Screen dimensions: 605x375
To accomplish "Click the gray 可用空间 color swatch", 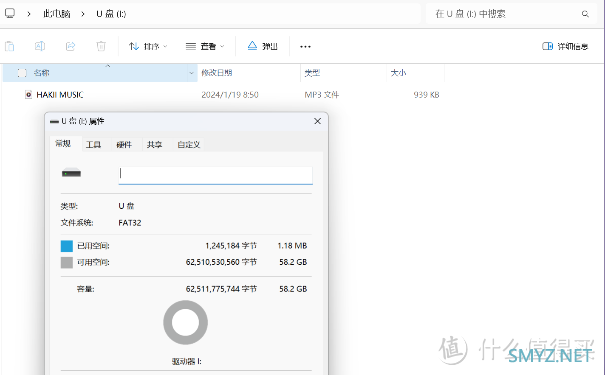I will pyautogui.click(x=67, y=262).
